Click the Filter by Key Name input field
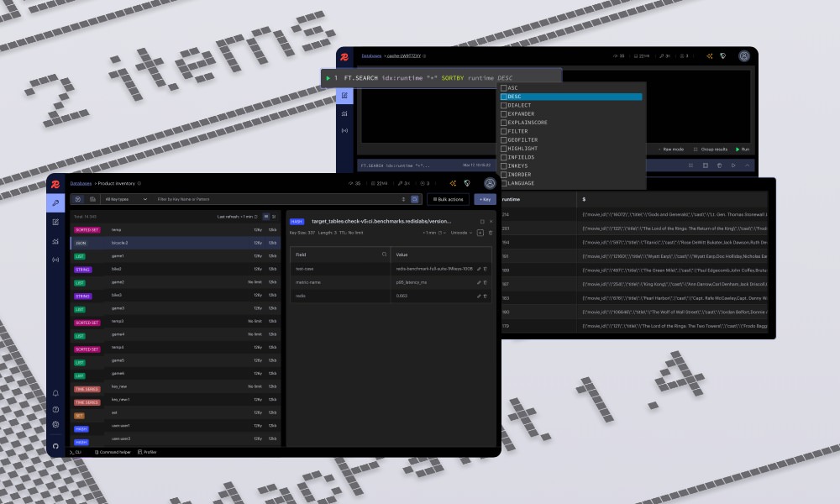This screenshot has height=504, width=840. click(x=235, y=199)
